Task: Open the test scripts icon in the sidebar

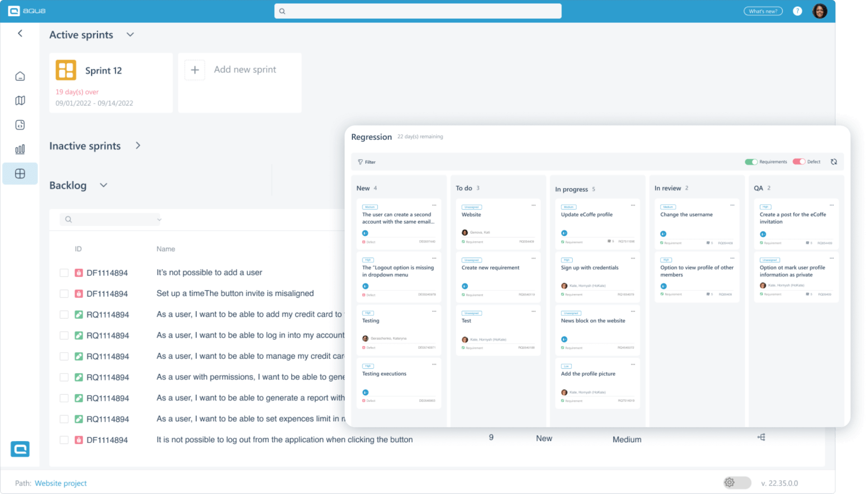Action: (20, 125)
